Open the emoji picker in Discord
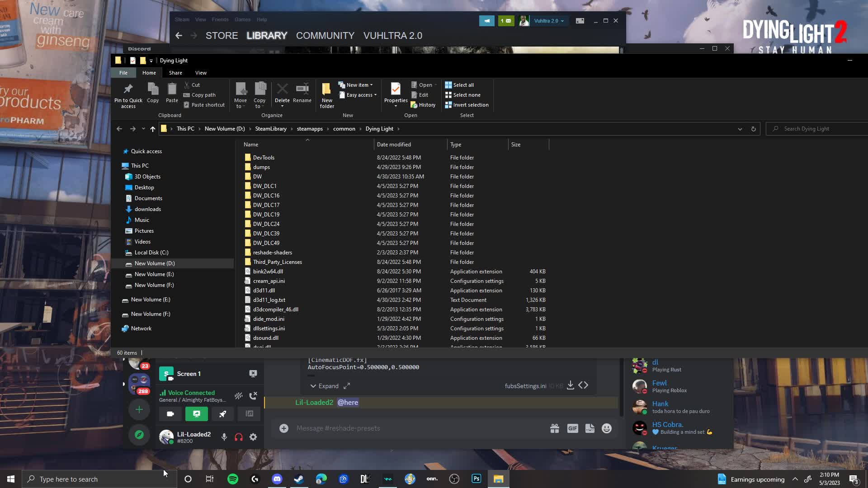The image size is (868, 488). pyautogui.click(x=606, y=428)
